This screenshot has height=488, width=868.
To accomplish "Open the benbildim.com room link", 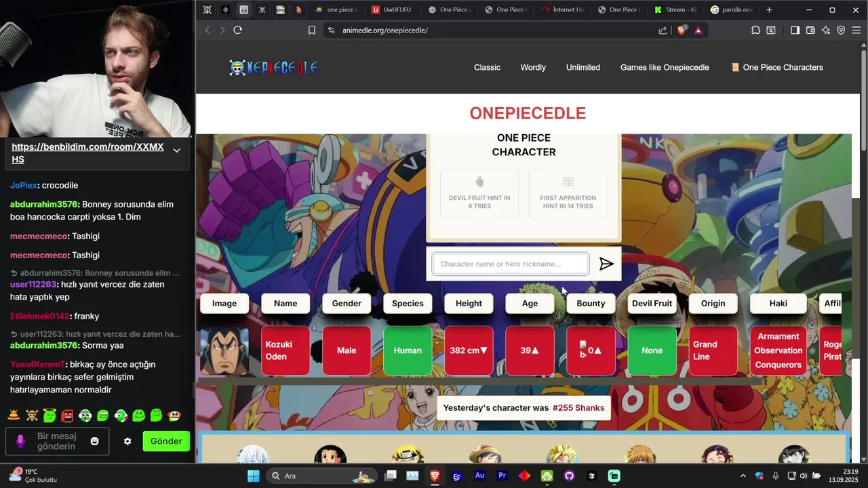I will (x=87, y=153).
